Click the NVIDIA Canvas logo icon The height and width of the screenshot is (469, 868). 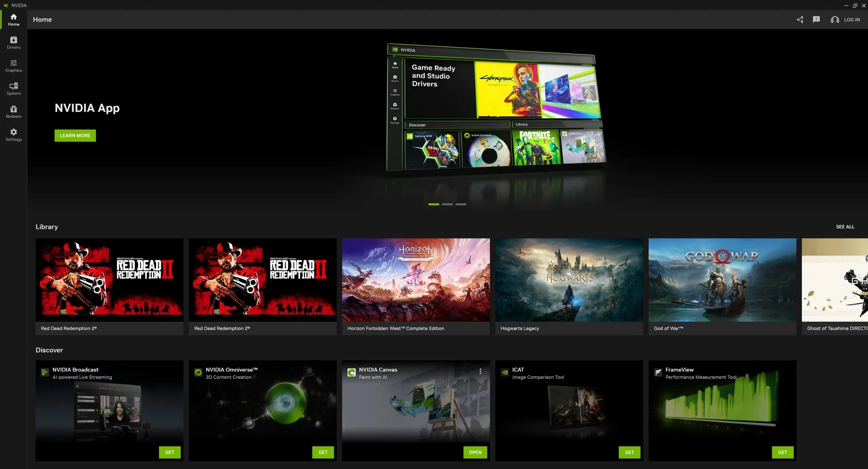[x=351, y=372]
